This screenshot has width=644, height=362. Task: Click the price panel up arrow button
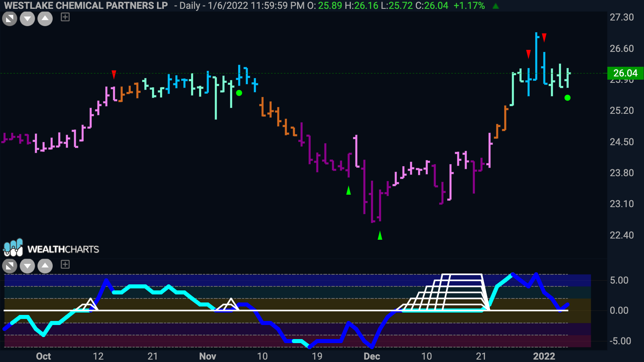tap(45, 19)
